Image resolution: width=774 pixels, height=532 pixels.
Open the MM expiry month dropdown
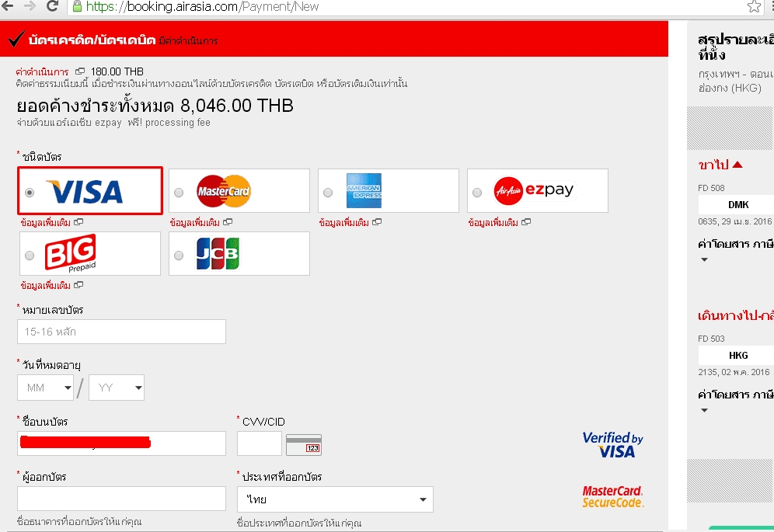(x=45, y=388)
